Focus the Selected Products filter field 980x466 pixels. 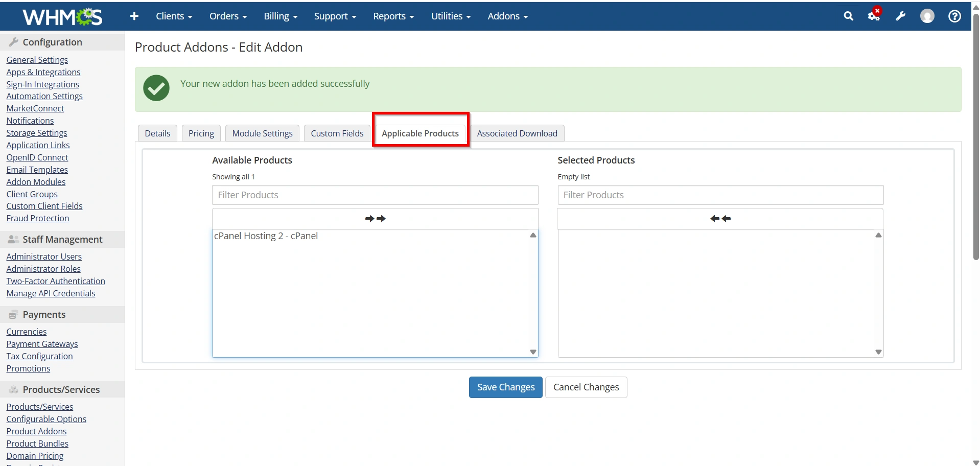coord(720,195)
